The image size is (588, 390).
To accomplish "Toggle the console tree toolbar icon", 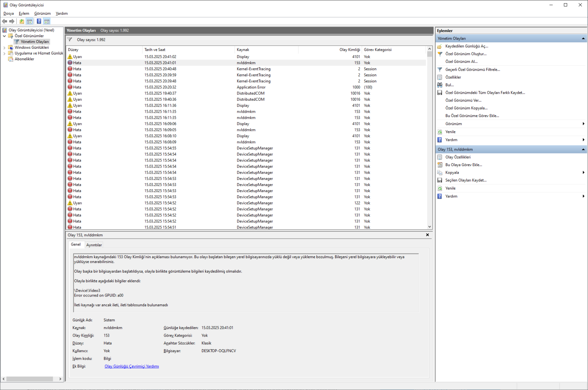I will click(x=30, y=21).
